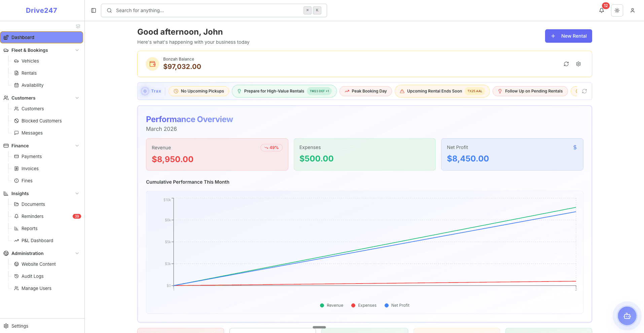Open the notifications bell
This screenshot has width=644, height=333.
(601, 10)
